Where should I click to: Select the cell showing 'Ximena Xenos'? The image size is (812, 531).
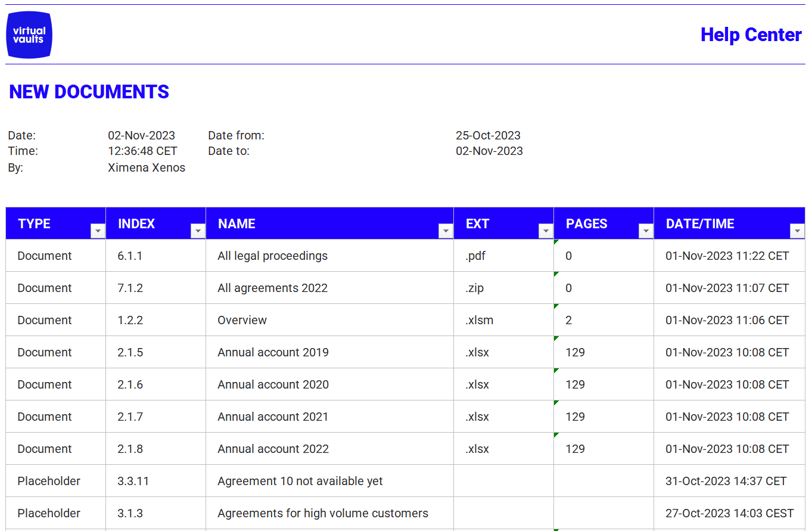tap(147, 167)
